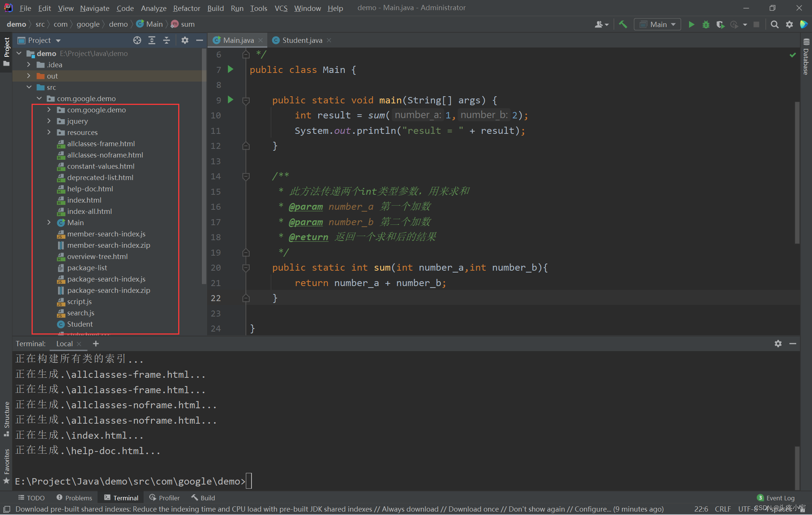812x515 pixels.
Task: Expand the jquery folder
Action: coord(49,121)
